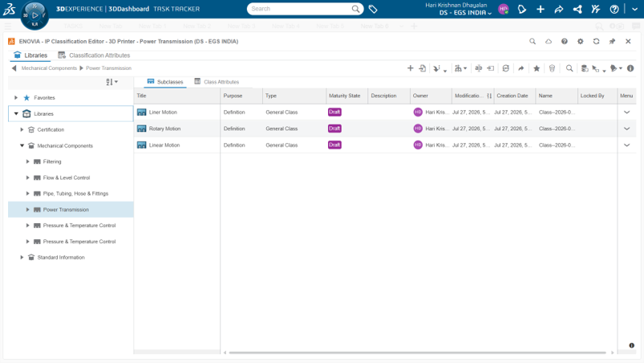Sort by the Title column header
Image resolution: width=644 pixels, height=363 pixels.
(x=176, y=96)
